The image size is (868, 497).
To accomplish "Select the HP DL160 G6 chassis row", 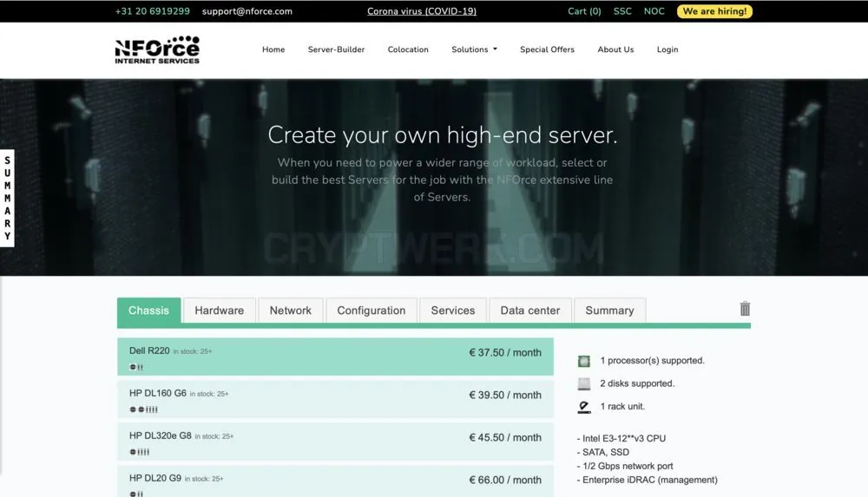I will click(x=335, y=399).
